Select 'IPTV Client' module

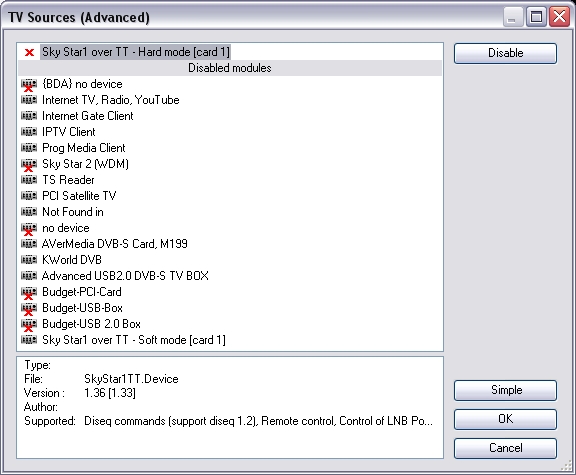tap(69, 132)
